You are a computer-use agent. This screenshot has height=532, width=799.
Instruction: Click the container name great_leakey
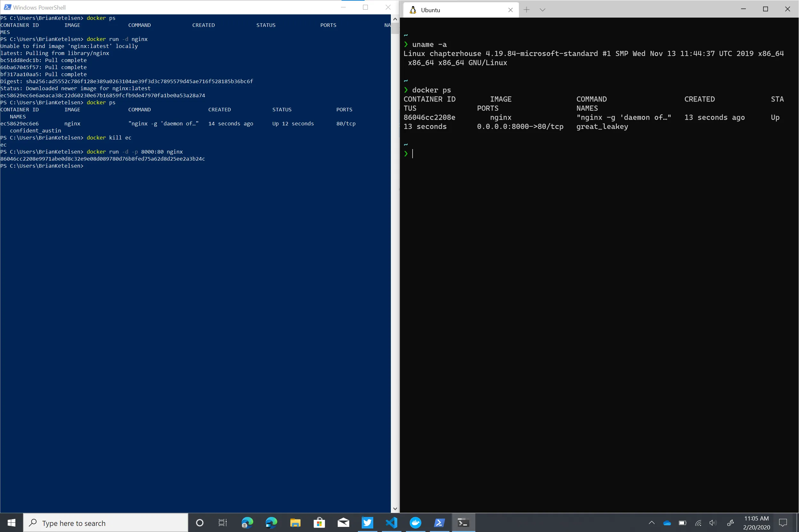point(602,127)
